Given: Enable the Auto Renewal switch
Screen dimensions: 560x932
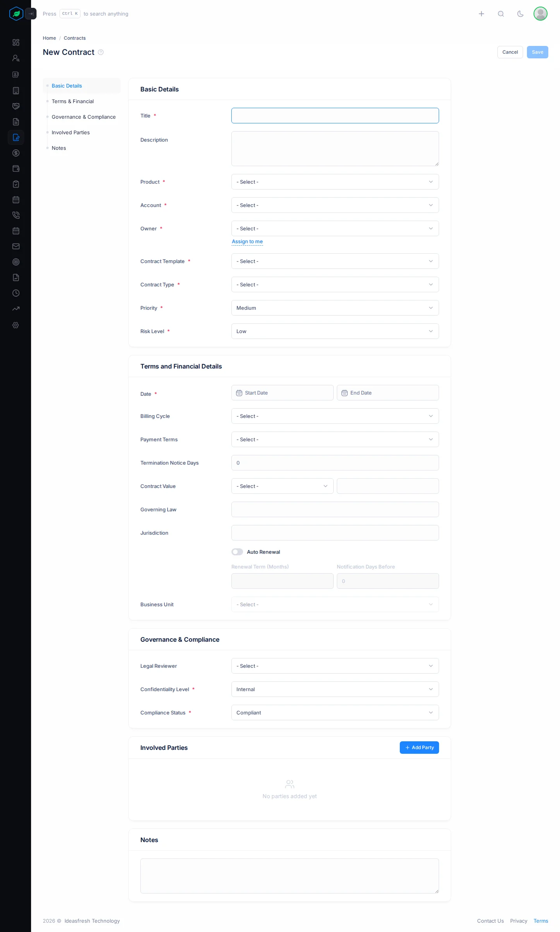Looking at the screenshot, I should coord(237,552).
